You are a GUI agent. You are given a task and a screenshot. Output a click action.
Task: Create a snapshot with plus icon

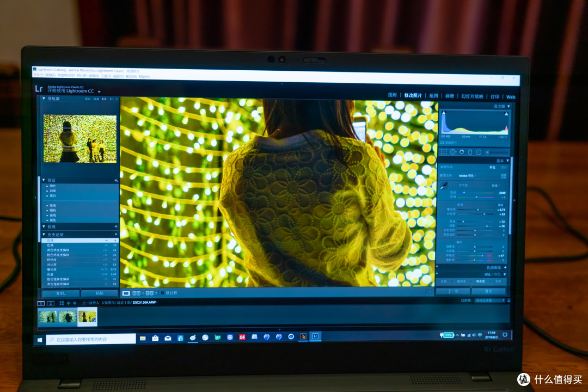pyautogui.click(x=116, y=226)
